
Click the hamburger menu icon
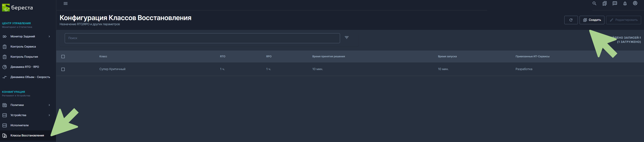click(65, 4)
